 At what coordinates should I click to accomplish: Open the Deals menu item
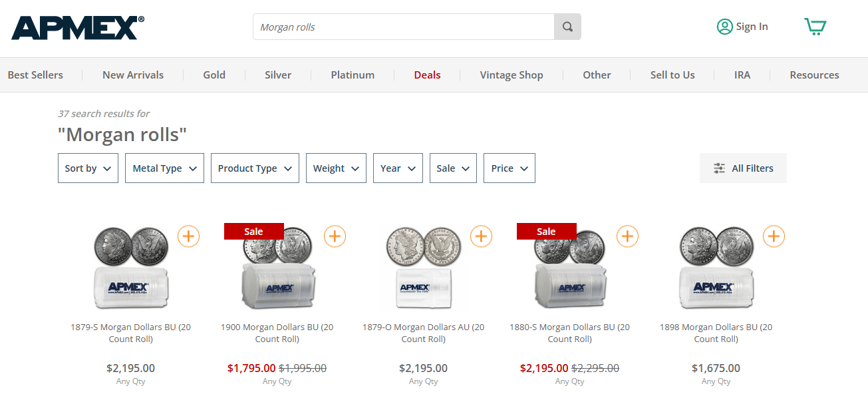[427, 75]
